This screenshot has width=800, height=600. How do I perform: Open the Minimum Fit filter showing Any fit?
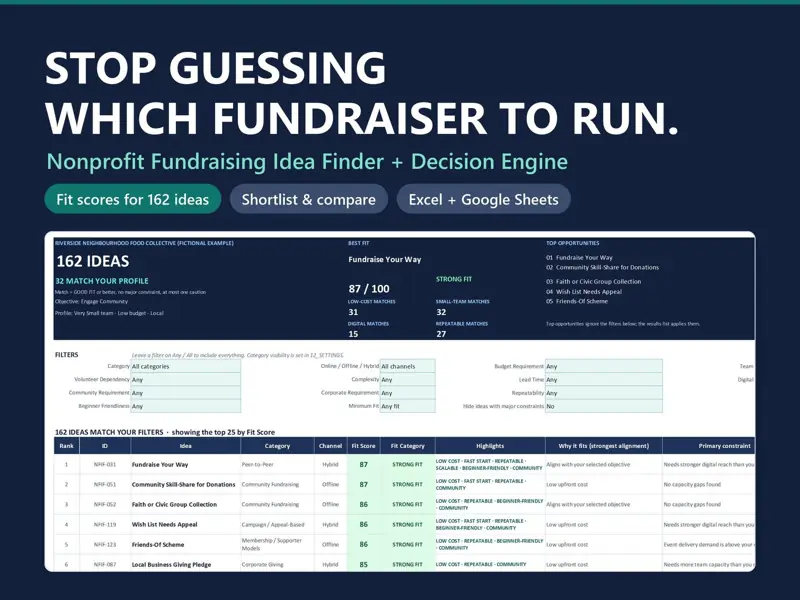(x=408, y=406)
